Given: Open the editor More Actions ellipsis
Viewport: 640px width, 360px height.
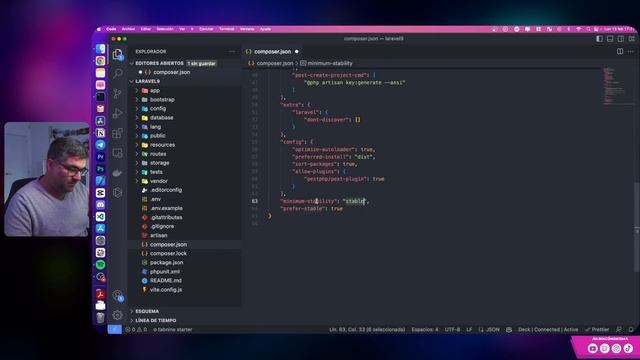Looking at the screenshot, I should tap(631, 51).
